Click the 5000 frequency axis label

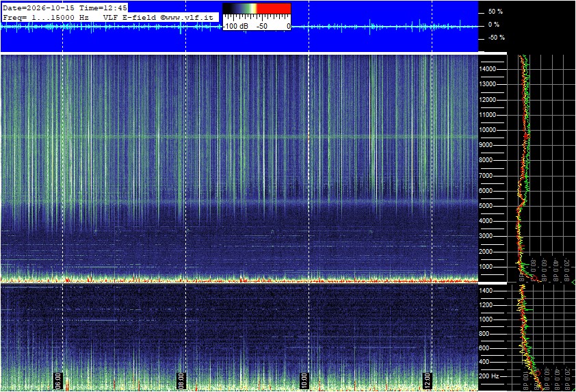point(486,206)
